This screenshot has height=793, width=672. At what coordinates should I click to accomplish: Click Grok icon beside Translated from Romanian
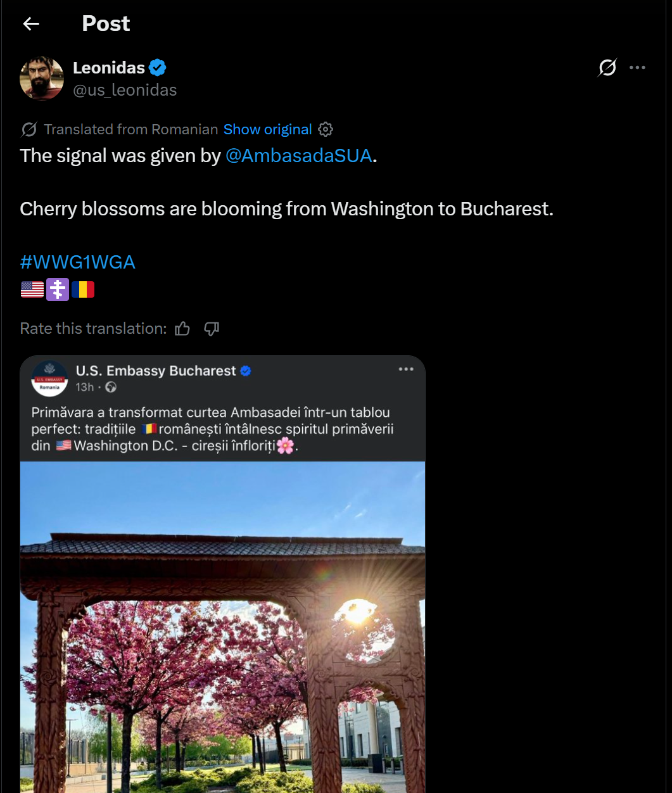point(29,130)
